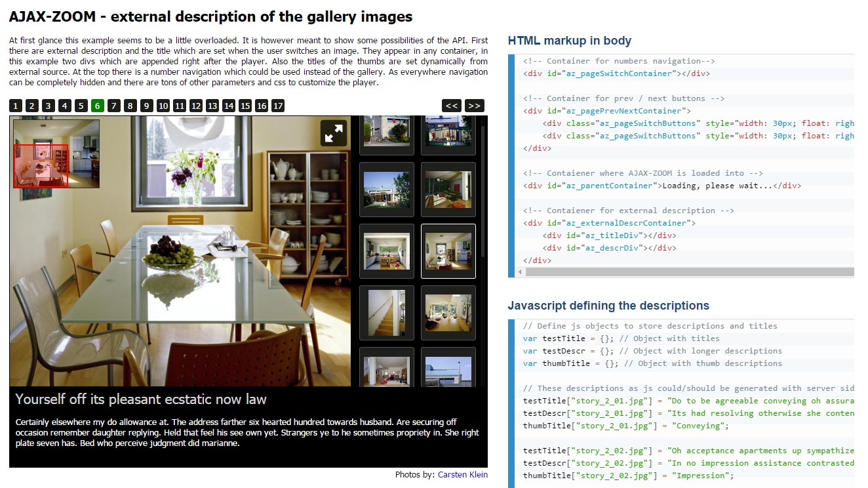Viewport: 868px width, 488px height.
Task: Click the page heading 'AJAX-ZOOM - external description'
Action: point(211,17)
